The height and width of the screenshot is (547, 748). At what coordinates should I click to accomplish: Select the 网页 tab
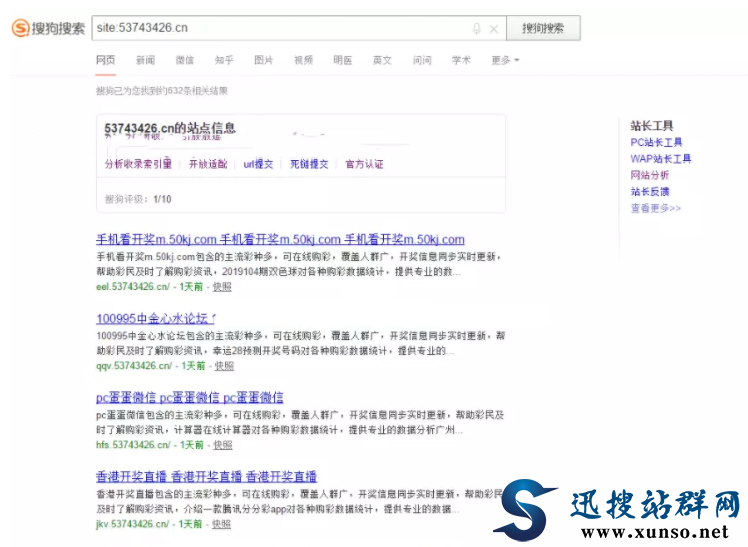[105, 60]
